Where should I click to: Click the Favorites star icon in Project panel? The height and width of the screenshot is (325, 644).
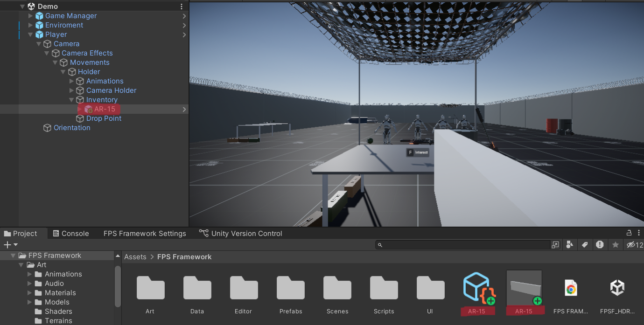point(616,245)
